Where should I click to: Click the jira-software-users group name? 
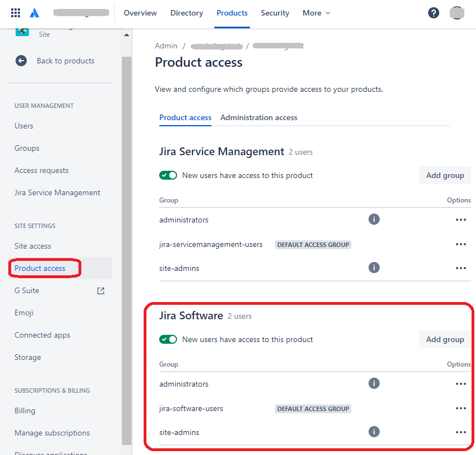click(x=192, y=409)
